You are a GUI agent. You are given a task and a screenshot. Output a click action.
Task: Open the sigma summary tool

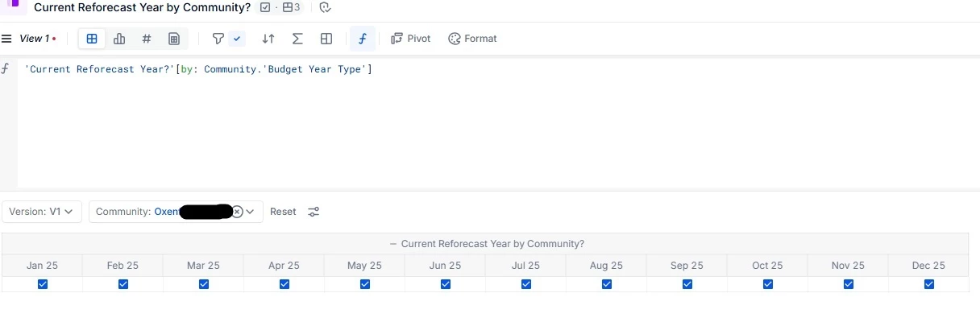tap(297, 39)
